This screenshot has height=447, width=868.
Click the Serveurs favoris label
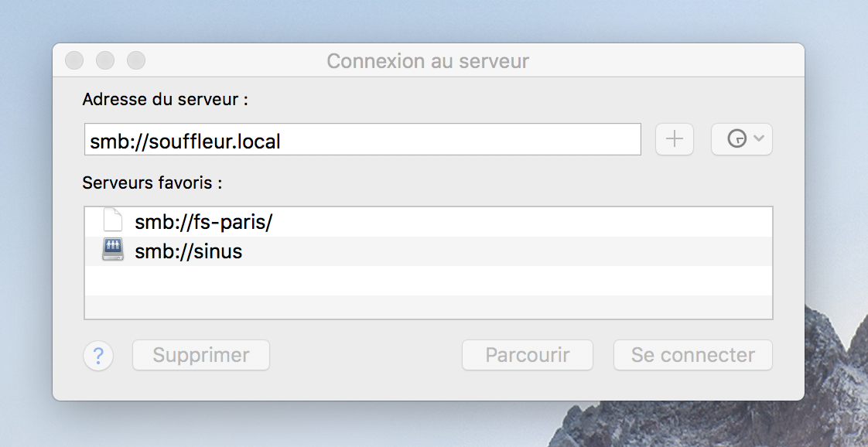(152, 183)
